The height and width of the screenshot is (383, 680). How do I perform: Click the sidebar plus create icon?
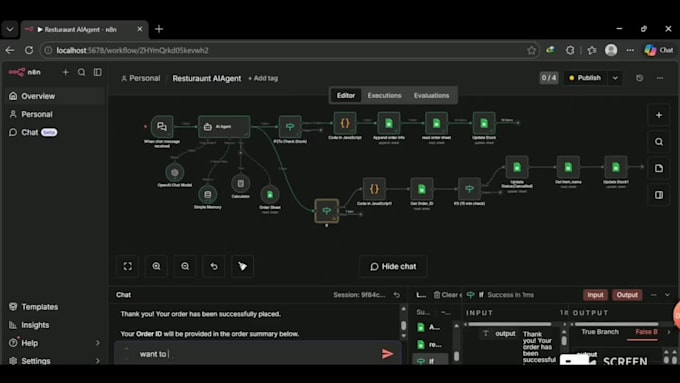[x=65, y=72]
